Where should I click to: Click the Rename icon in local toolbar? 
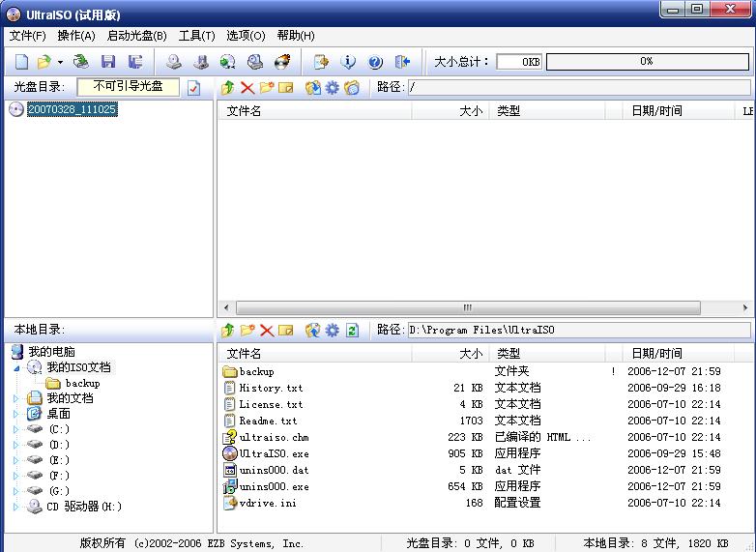(285, 331)
